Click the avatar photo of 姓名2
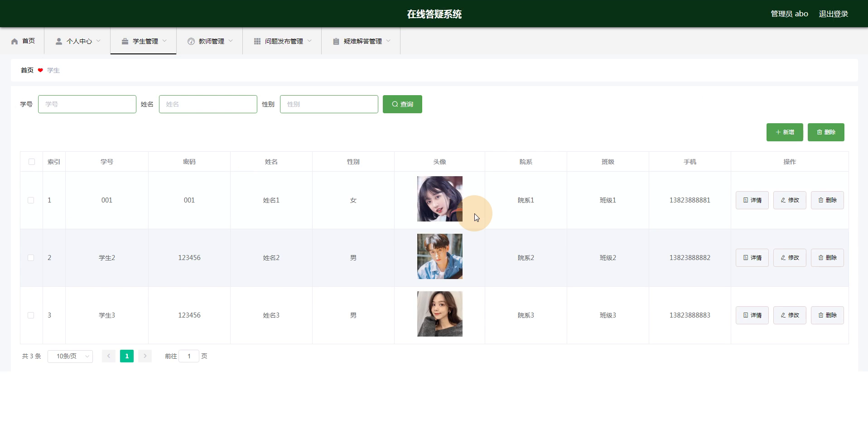This screenshot has width=868, height=424. tap(440, 256)
